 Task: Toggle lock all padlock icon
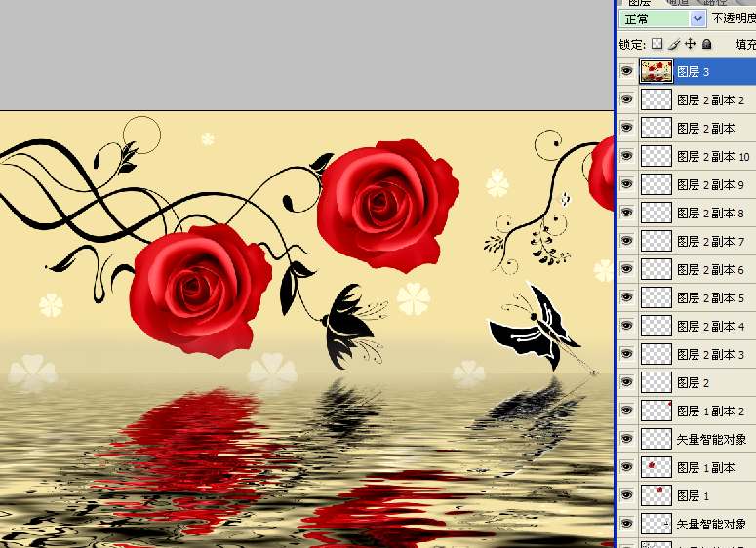coord(707,44)
